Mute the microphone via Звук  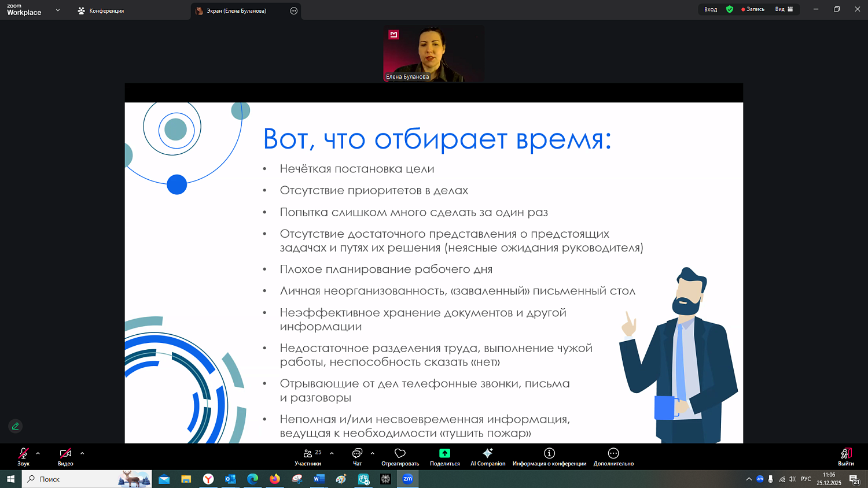click(x=23, y=457)
